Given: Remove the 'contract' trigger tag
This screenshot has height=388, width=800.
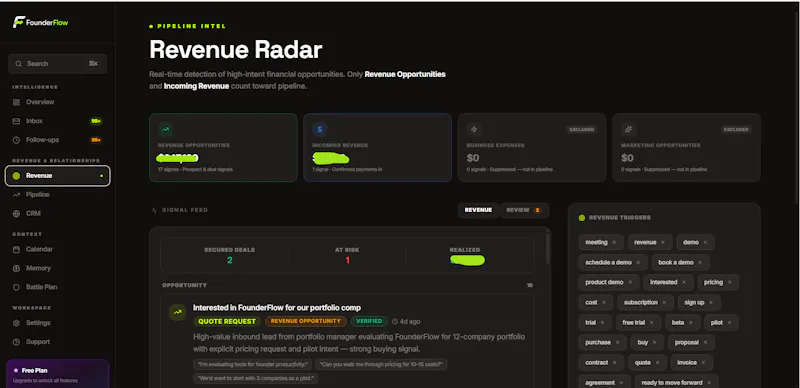Looking at the screenshot, I should [614, 362].
